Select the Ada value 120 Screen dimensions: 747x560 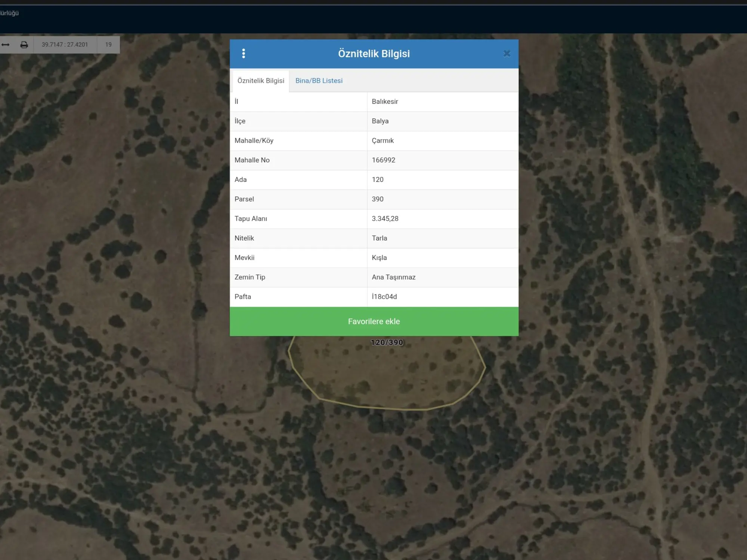pos(377,179)
